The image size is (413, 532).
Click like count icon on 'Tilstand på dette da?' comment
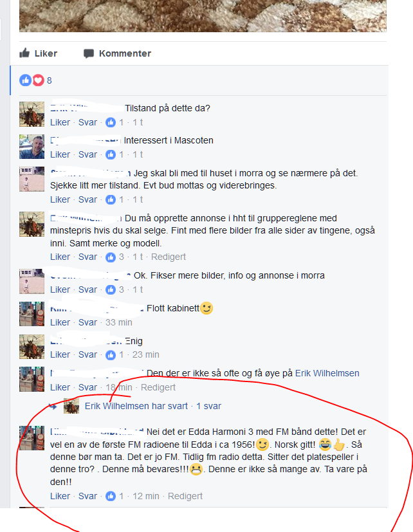(x=111, y=122)
